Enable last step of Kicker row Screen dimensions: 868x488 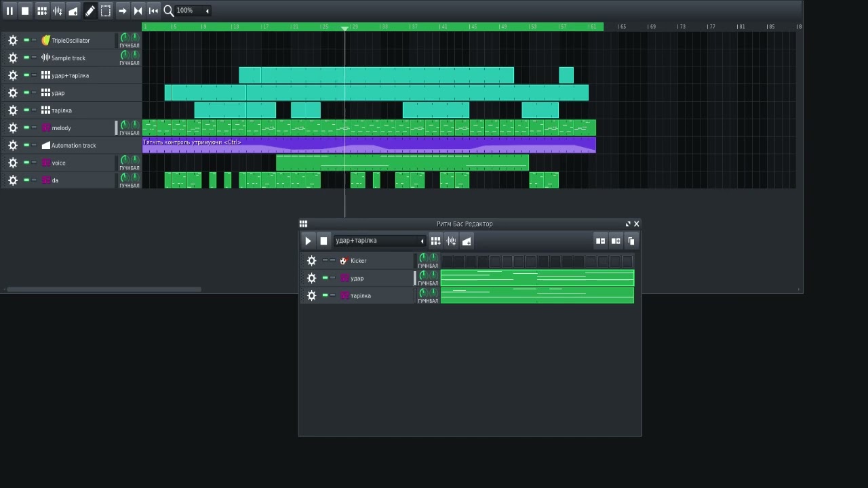(627, 261)
